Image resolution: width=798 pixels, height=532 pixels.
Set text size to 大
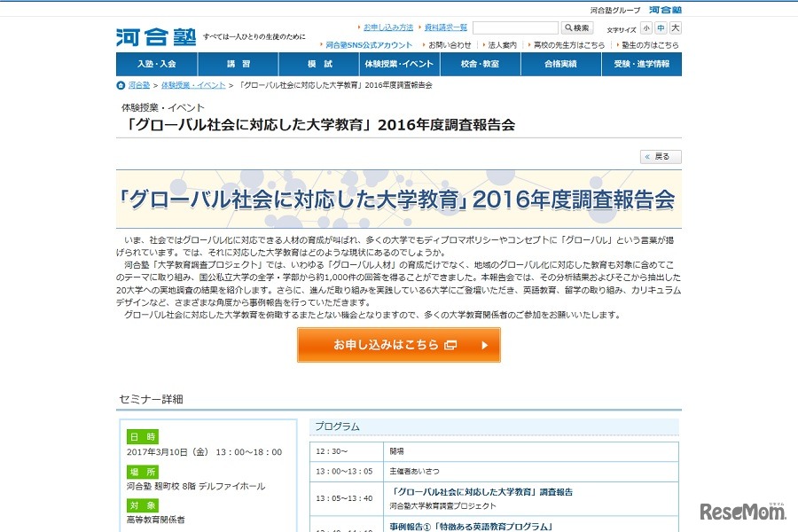tap(676, 28)
